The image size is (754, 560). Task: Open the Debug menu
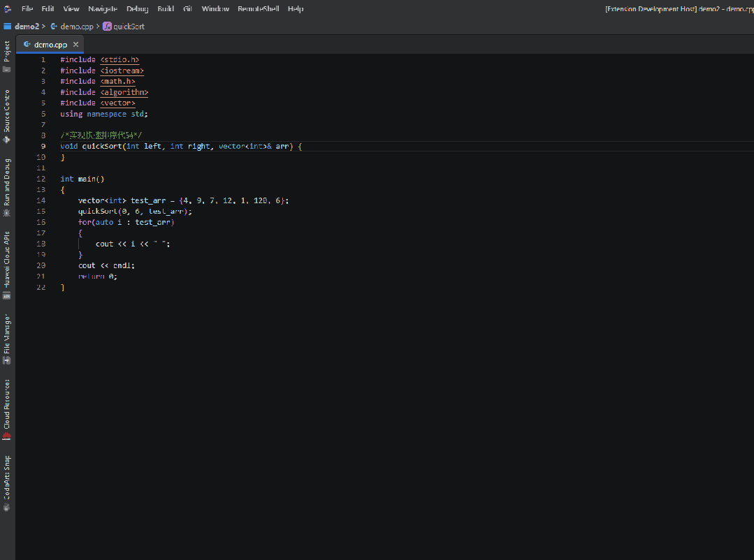click(137, 8)
